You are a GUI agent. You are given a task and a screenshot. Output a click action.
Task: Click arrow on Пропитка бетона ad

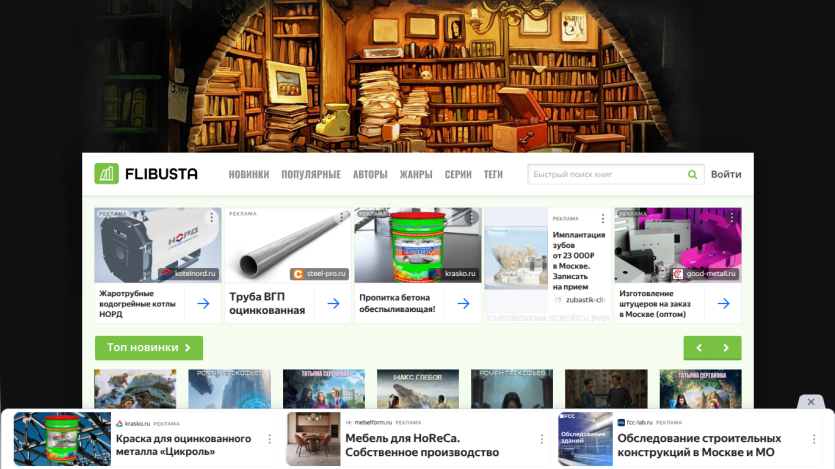pos(463,303)
